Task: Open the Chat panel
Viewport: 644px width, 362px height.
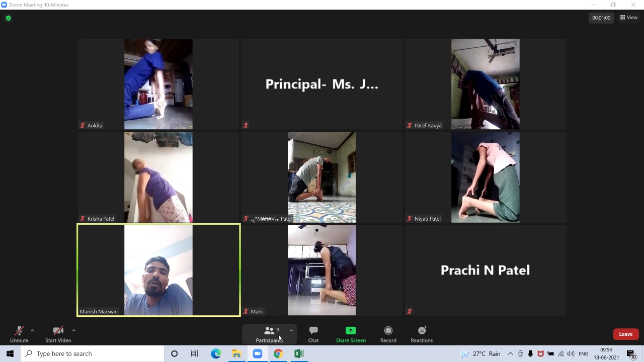Action: pos(313,334)
